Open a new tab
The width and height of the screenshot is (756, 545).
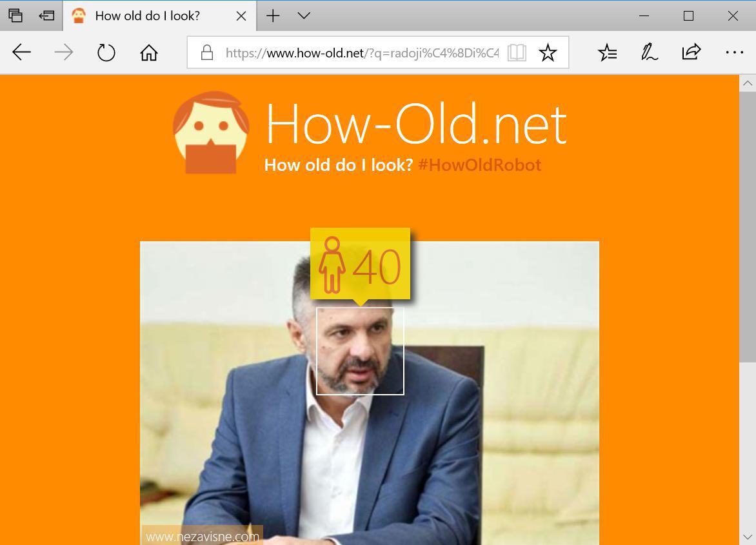pos(273,15)
